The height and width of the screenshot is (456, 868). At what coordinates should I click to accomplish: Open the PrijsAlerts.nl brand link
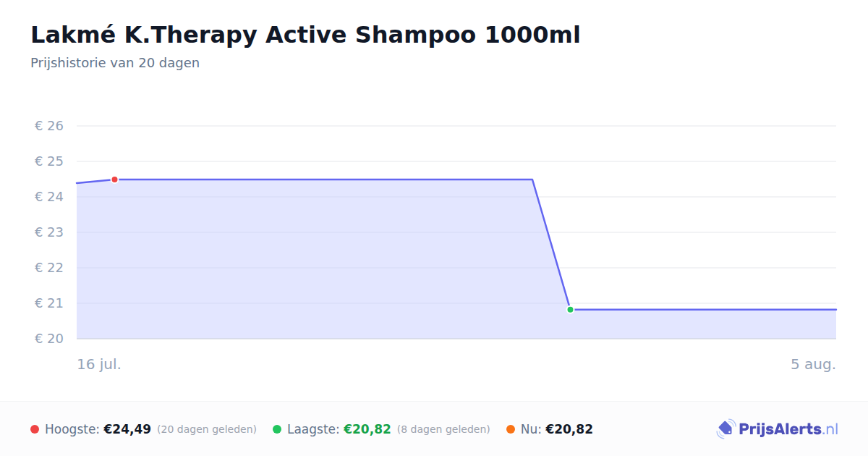[x=778, y=429]
